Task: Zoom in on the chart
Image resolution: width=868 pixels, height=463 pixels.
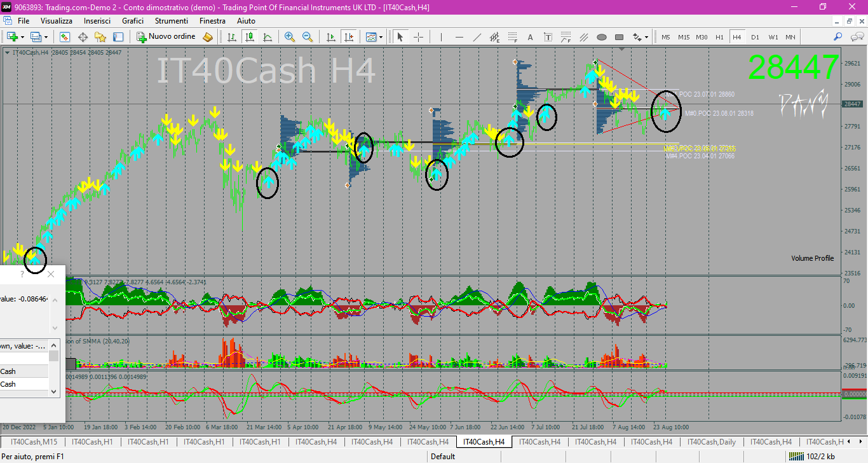Action: (x=290, y=37)
